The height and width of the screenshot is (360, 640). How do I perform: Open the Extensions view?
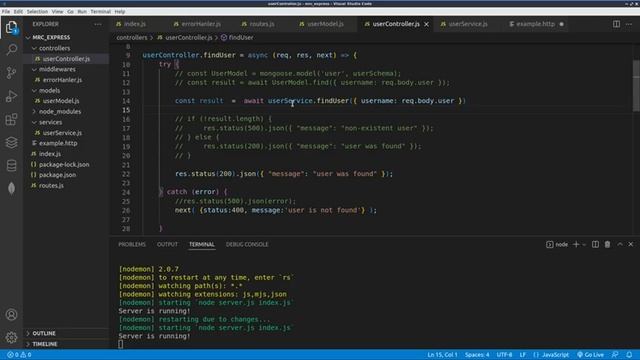tap(11, 119)
